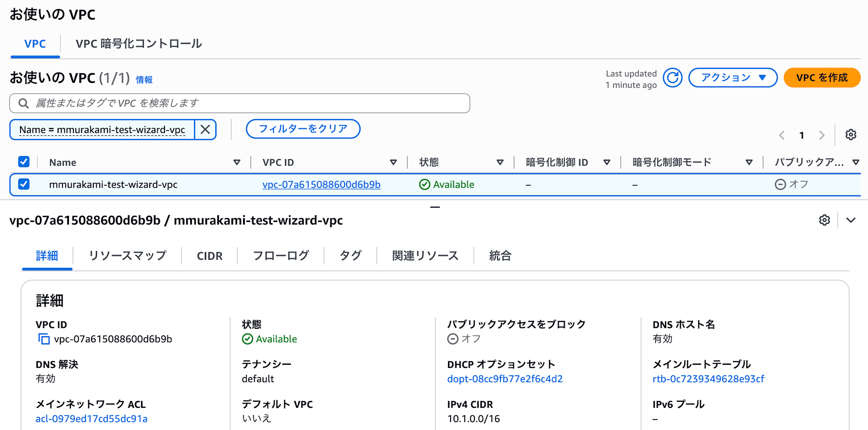Open the リソースマップ tab

click(x=128, y=256)
